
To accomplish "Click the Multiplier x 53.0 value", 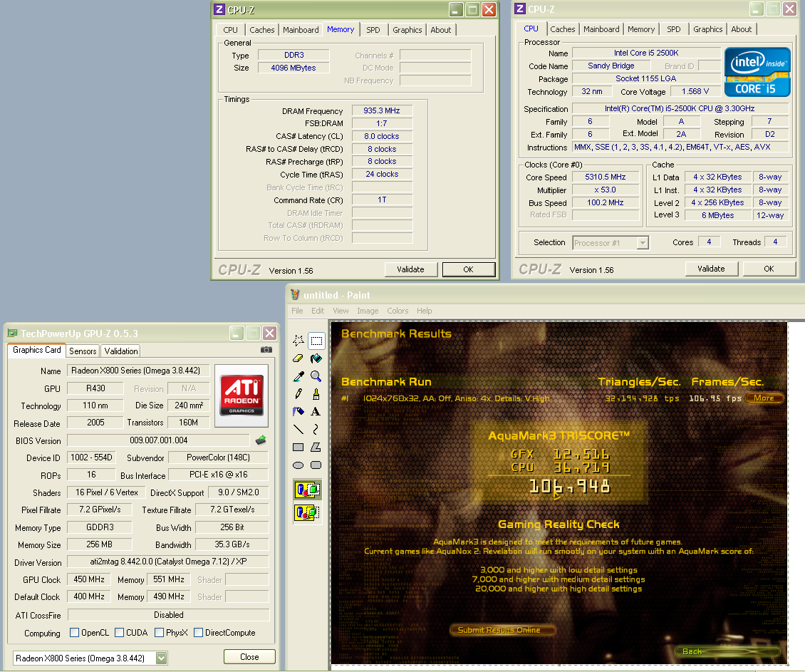I will [x=606, y=190].
